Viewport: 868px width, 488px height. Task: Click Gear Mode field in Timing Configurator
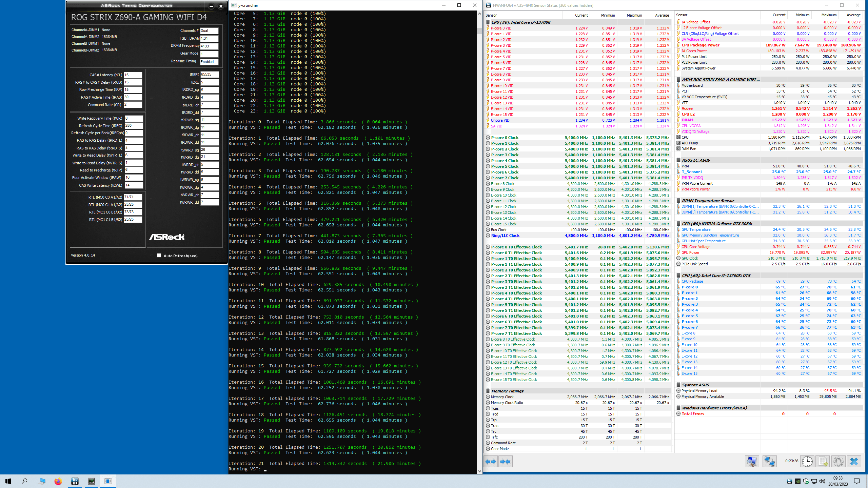209,54
